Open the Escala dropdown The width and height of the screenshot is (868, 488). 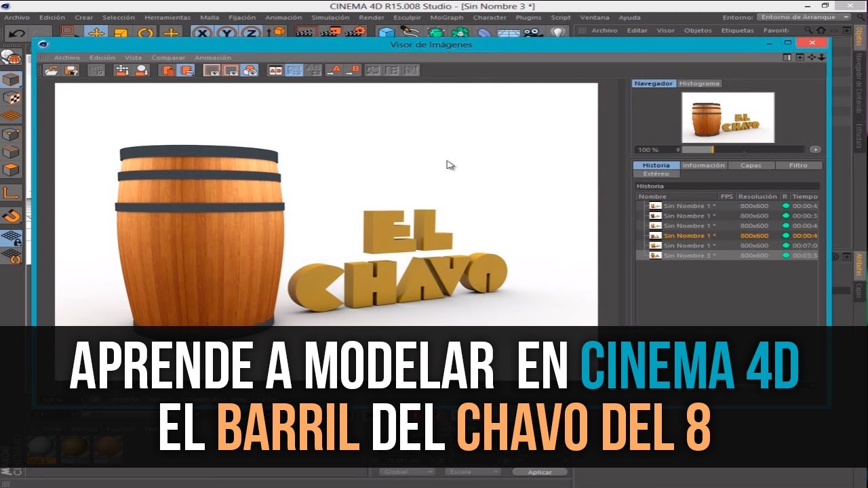coord(473,472)
